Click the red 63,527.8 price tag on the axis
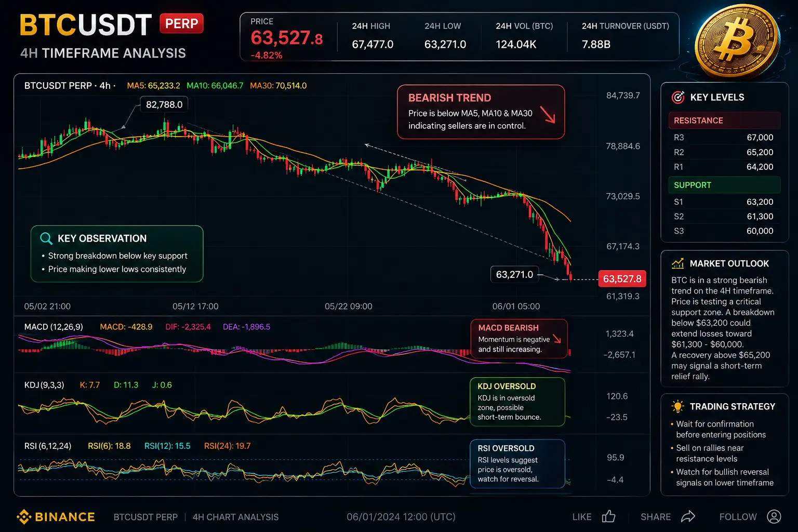798x532 pixels. pos(622,279)
